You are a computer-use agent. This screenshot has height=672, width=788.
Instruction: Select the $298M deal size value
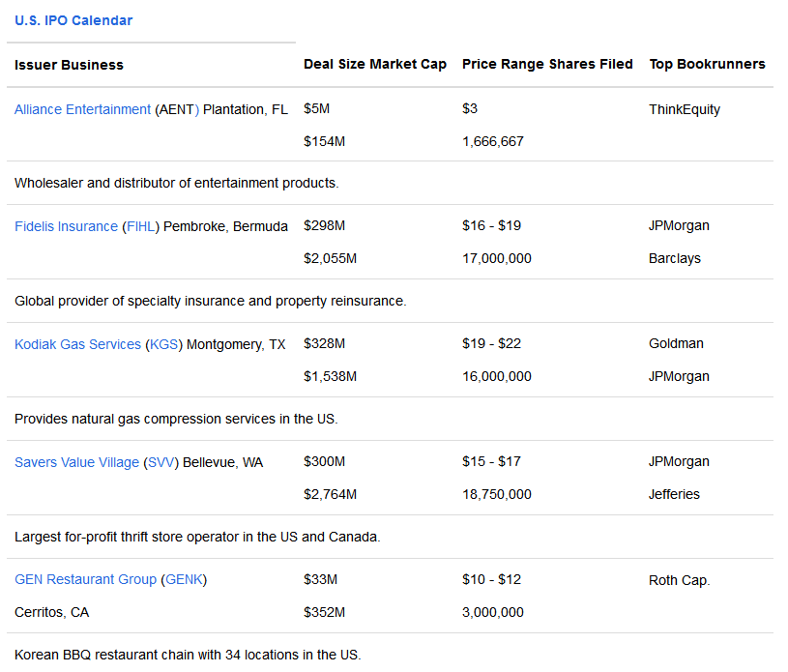324,225
